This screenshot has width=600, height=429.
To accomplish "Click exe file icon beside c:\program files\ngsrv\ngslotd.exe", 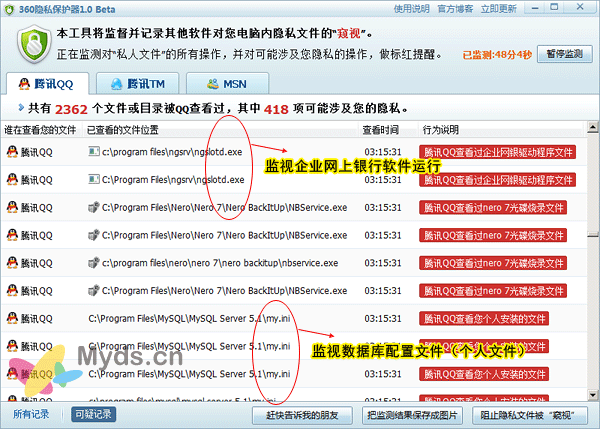I will click(94, 152).
